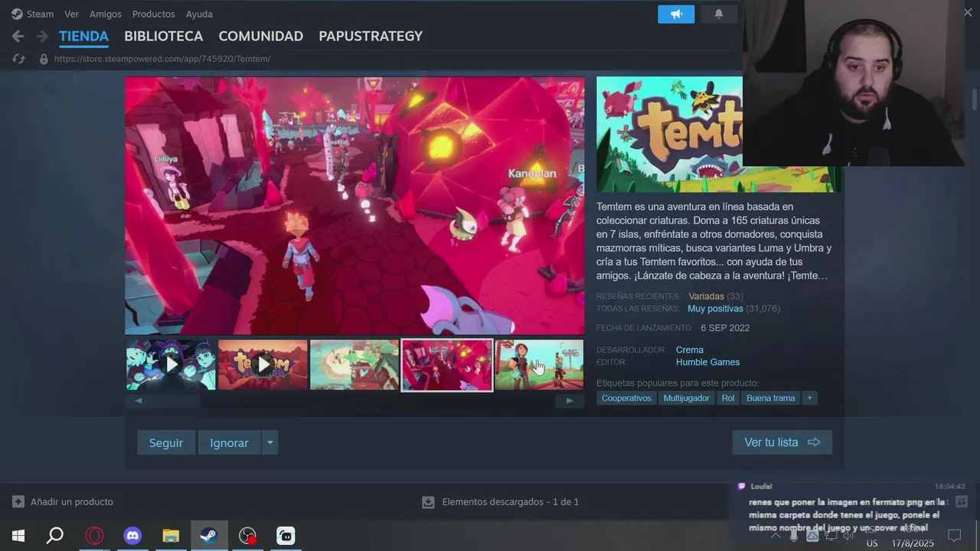Switch to the TIENDA tab
The image size is (980, 551).
pyautogui.click(x=83, y=36)
